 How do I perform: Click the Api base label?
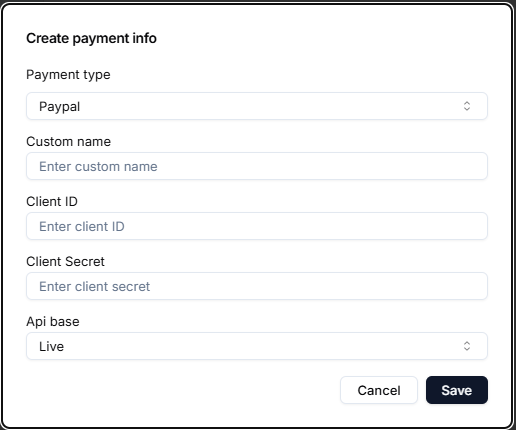tap(53, 322)
